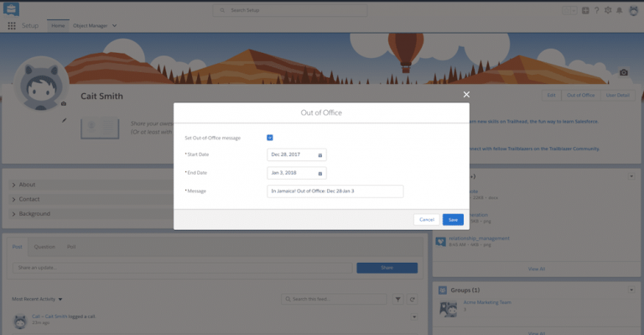Open Most Recent Activity sort dropdown

tap(60, 299)
